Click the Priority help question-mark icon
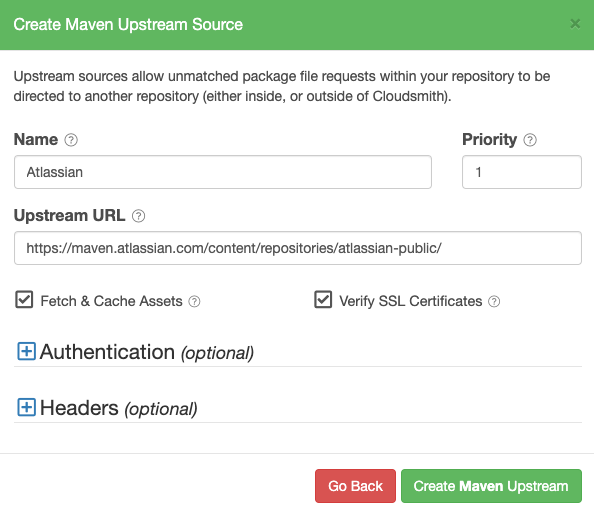 click(530, 140)
